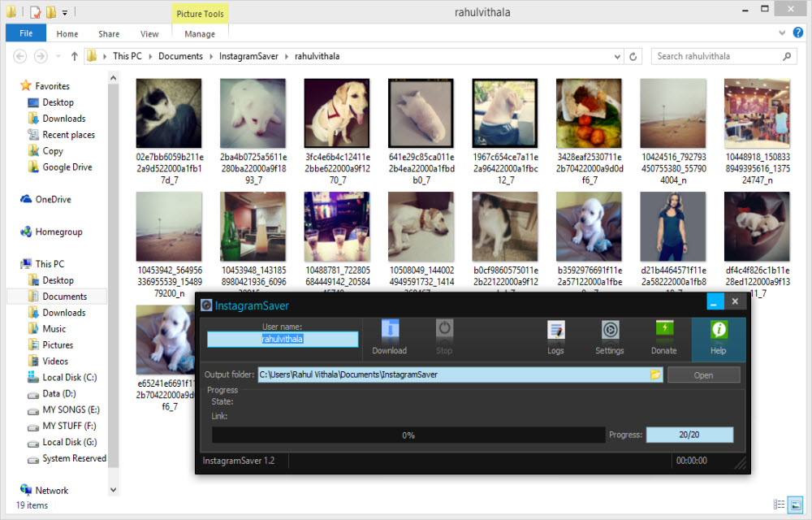Click the 0% progress bar

click(x=408, y=435)
